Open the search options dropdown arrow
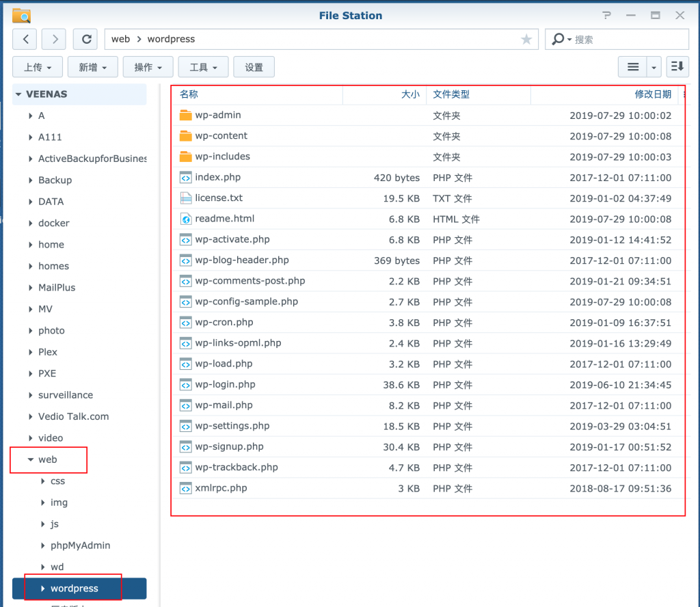This screenshot has height=607, width=700. (569, 40)
